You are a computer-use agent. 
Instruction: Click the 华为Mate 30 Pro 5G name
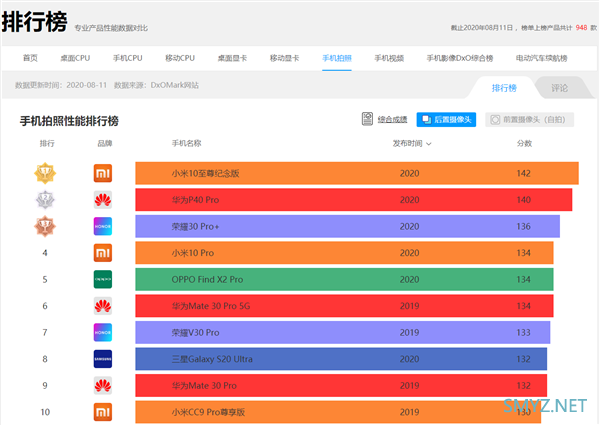click(x=210, y=306)
